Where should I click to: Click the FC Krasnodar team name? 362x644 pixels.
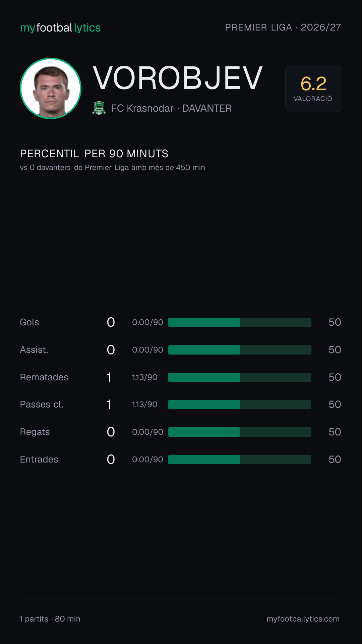coord(142,108)
